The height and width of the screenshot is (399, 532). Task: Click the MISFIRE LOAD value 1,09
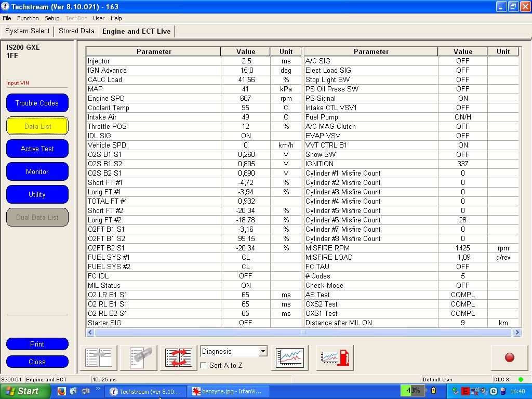tap(463, 258)
